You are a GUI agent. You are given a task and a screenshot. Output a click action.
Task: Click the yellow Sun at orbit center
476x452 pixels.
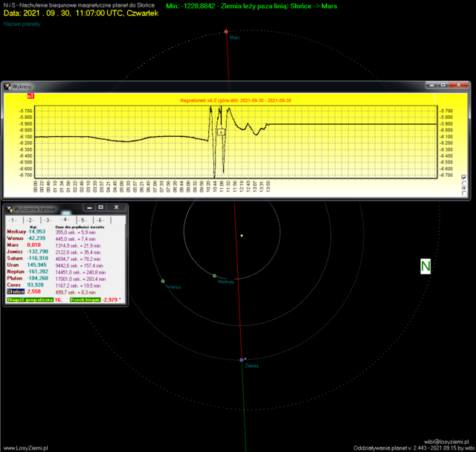click(242, 236)
